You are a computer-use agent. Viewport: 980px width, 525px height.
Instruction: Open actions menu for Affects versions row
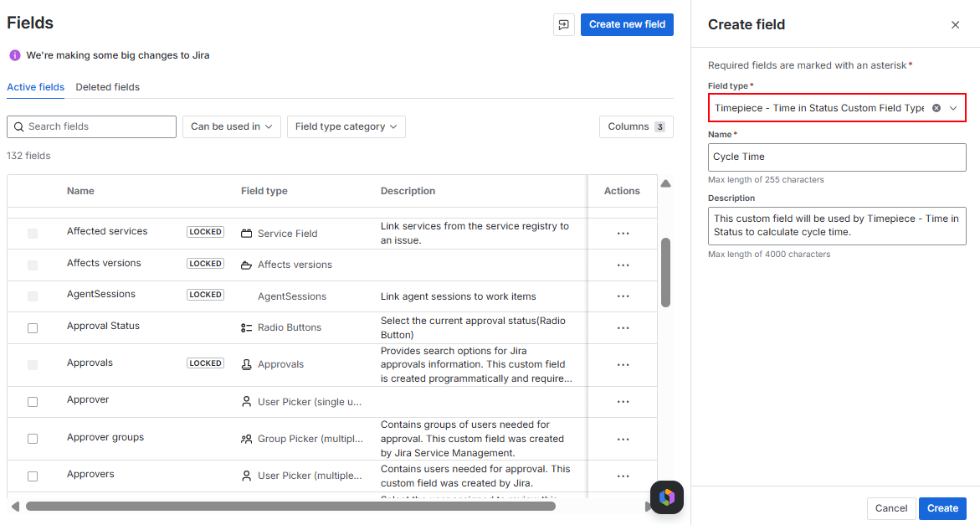coord(623,265)
